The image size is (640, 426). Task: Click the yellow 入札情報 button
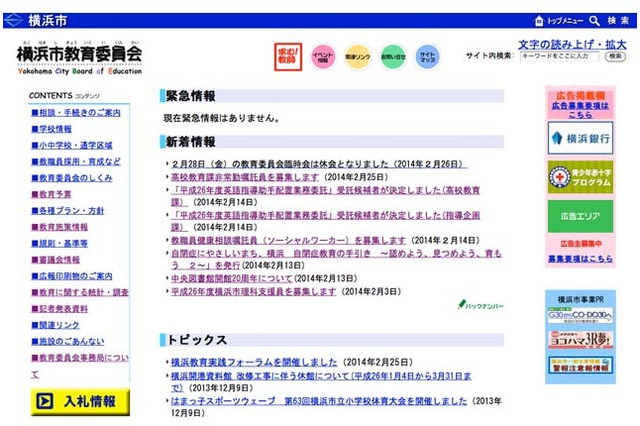click(x=80, y=402)
